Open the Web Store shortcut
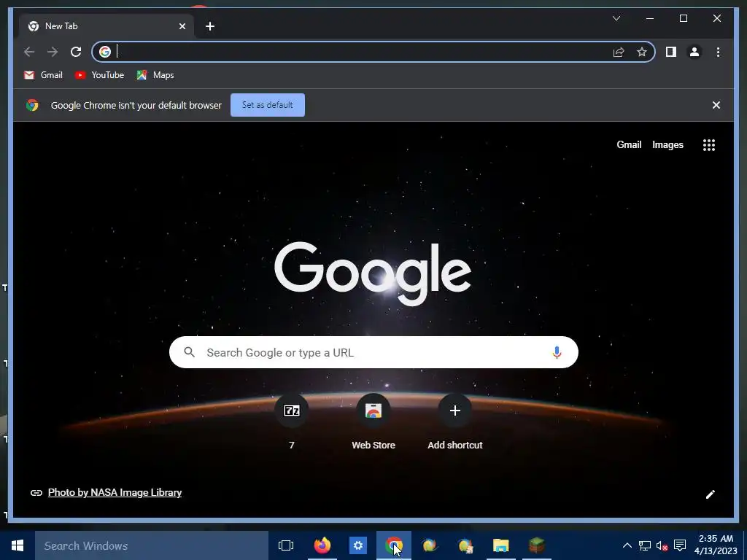The image size is (747, 560). click(x=373, y=421)
